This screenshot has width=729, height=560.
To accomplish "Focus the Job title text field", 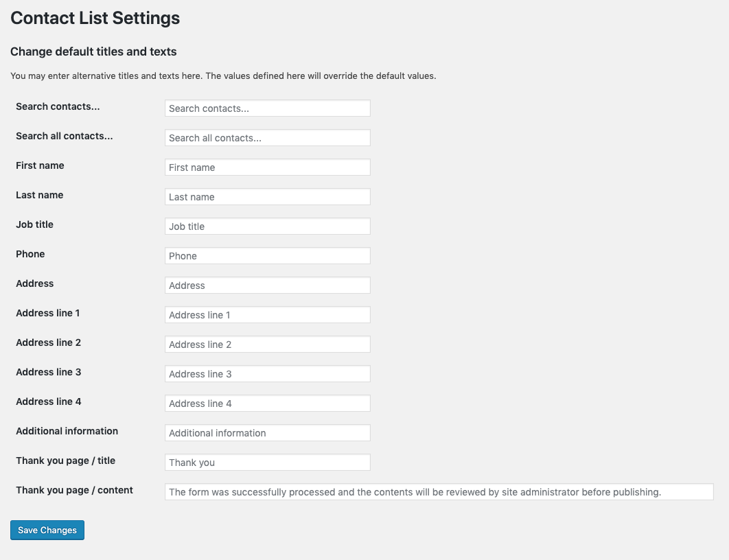I will (267, 226).
